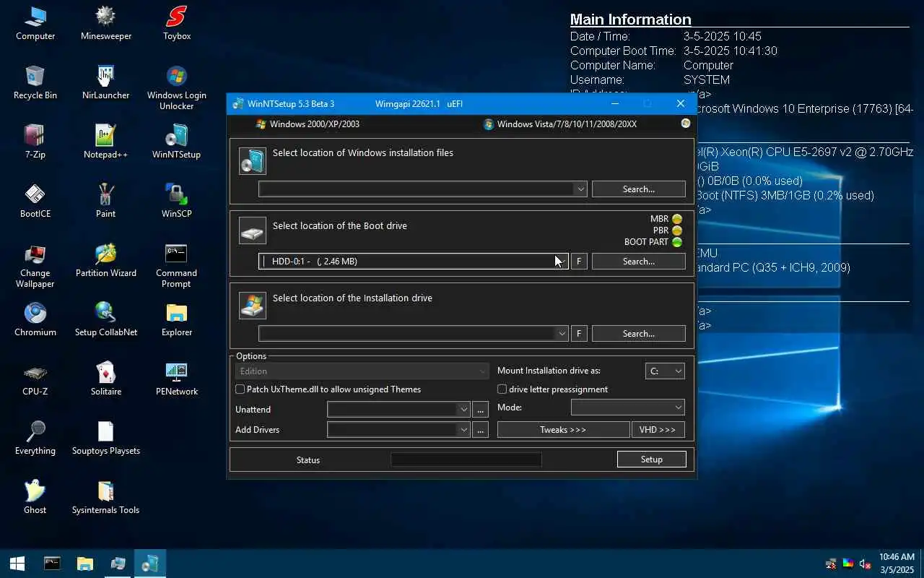Launch NirLauncher desktop shortcut
The image size is (924, 578).
coord(105,82)
